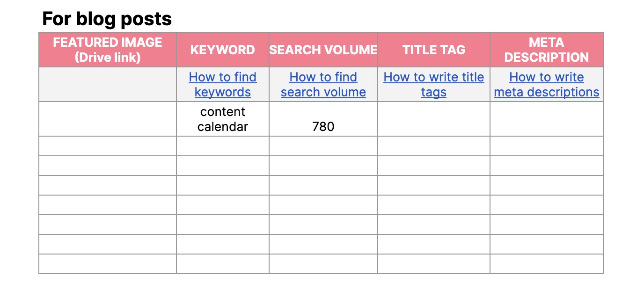
Task: Click empty search volume cell below 780
Action: point(323,146)
